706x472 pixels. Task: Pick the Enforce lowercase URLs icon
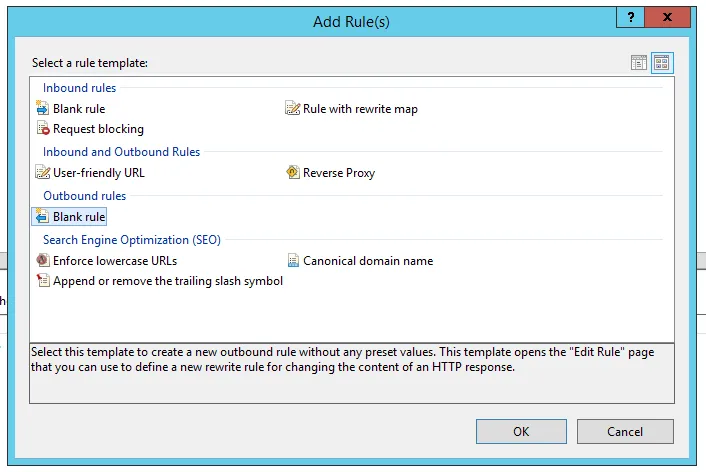(x=43, y=261)
